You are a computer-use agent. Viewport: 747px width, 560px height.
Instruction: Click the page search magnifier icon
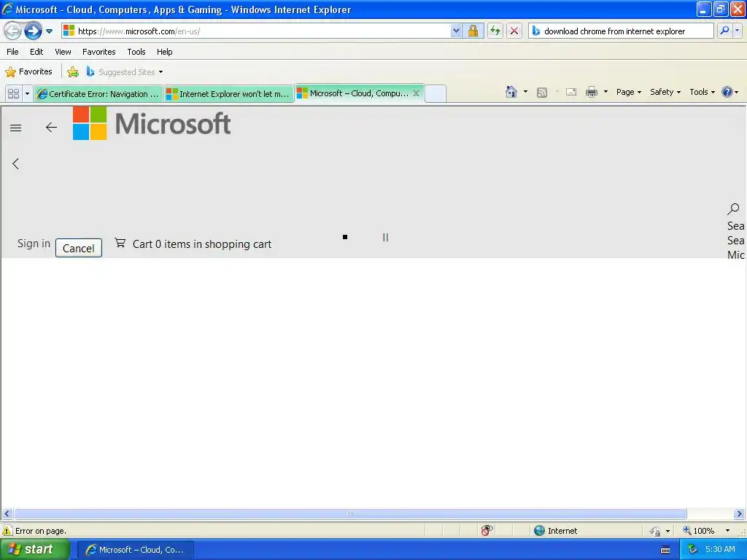(x=734, y=208)
